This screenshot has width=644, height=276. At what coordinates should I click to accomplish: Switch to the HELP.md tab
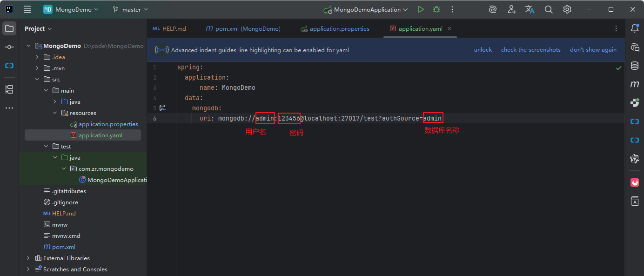pos(169,28)
